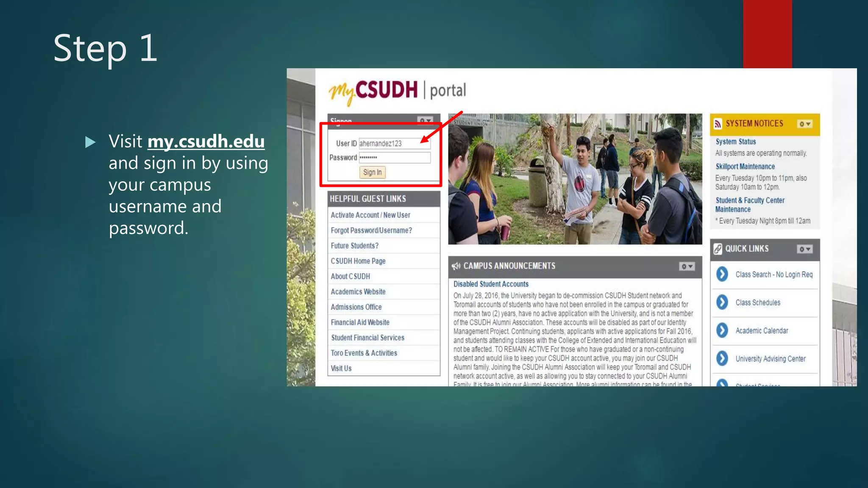Open the Quick Links gear dropdown
This screenshot has height=488, width=868.
pyautogui.click(x=804, y=249)
